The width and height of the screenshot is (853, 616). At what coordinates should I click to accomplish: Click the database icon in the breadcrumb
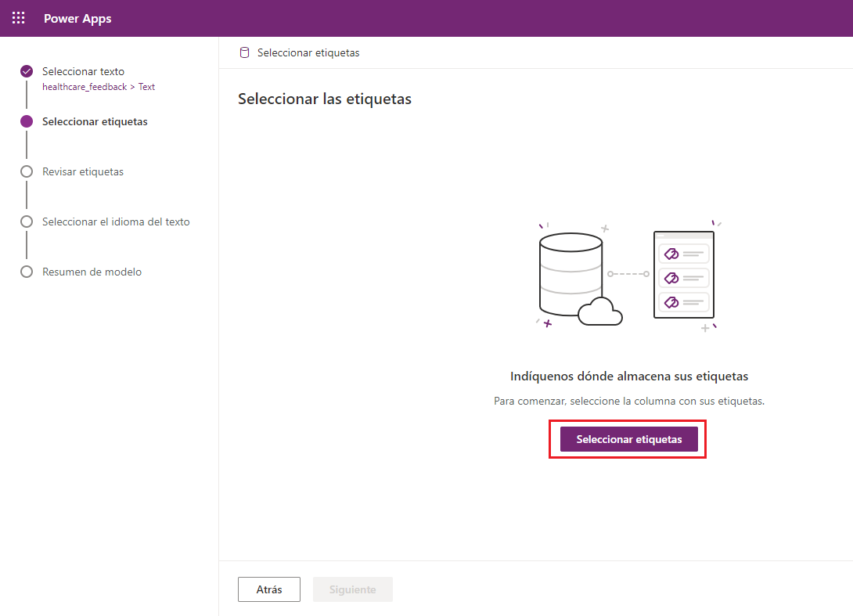243,52
